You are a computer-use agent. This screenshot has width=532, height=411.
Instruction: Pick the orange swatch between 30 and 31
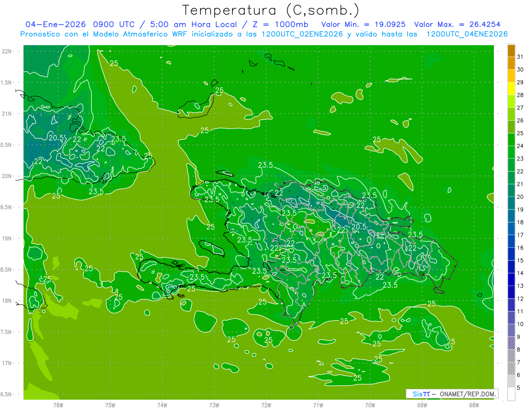511,63
